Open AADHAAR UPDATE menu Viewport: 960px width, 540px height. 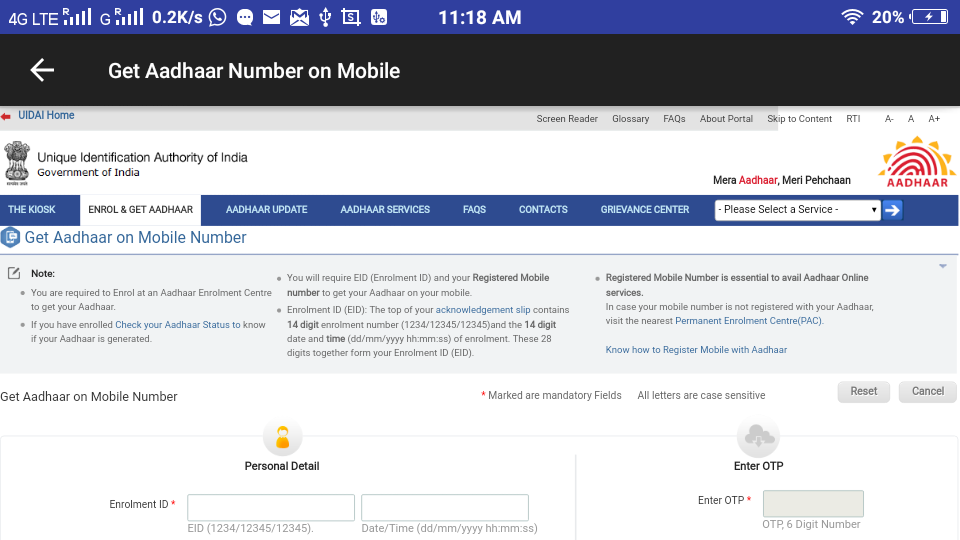click(x=266, y=209)
